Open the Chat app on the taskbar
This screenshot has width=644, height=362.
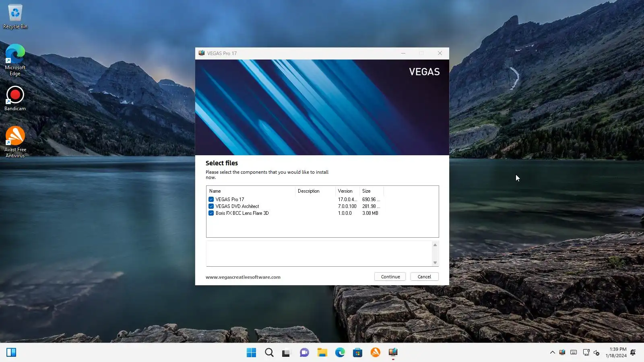(x=304, y=353)
